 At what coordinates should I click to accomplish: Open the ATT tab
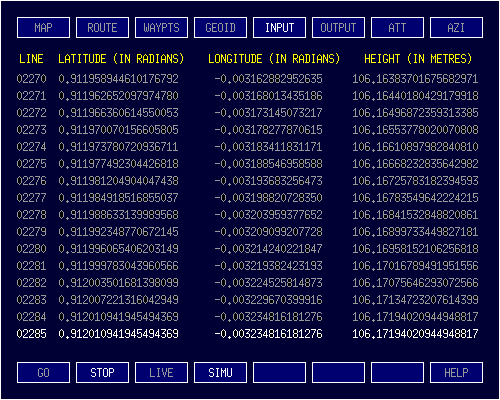pyautogui.click(x=397, y=28)
